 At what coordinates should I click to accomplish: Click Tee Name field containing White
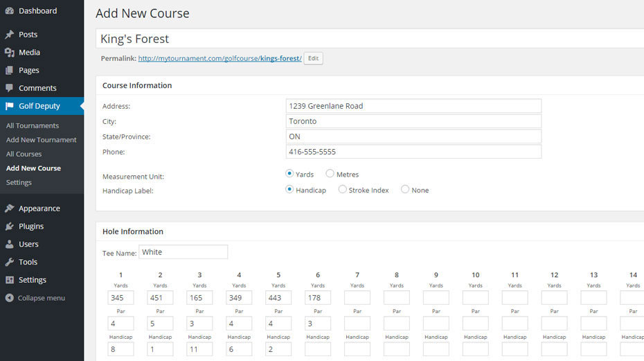(184, 252)
